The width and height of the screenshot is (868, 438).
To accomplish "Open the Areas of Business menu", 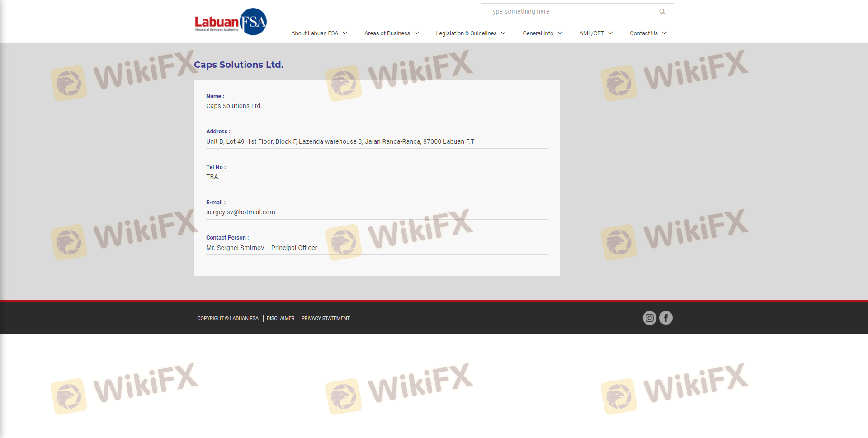I will pyautogui.click(x=387, y=33).
